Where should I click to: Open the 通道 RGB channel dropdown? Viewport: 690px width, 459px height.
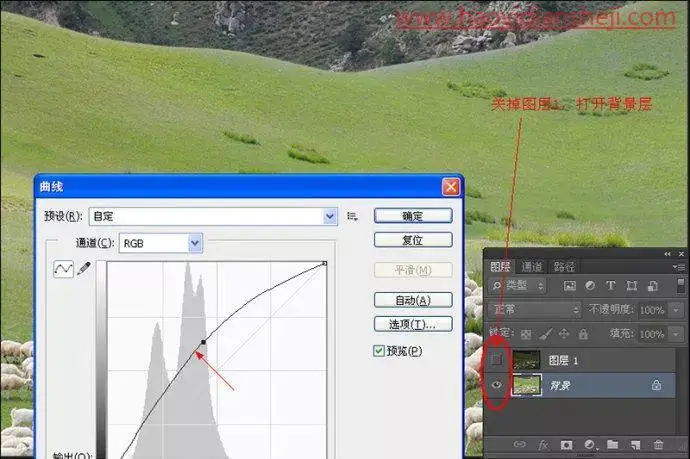[195, 243]
